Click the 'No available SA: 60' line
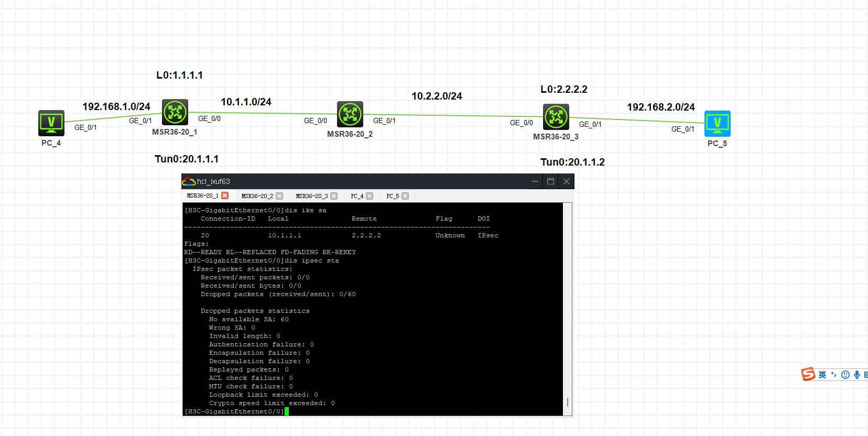 pos(248,319)
